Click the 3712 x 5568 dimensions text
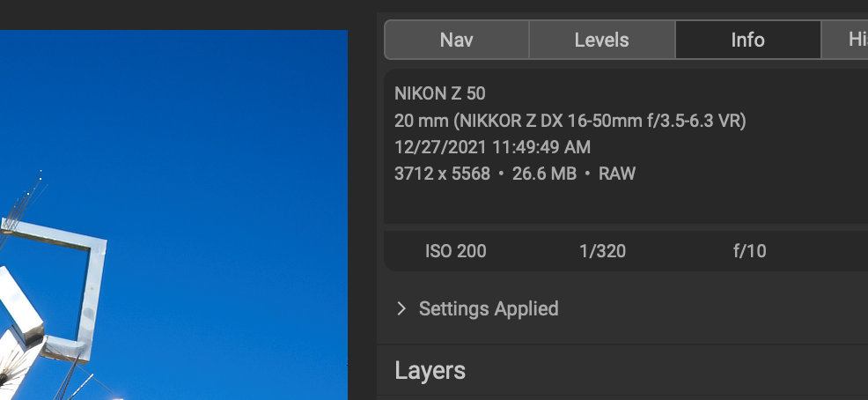The height and width of the screenshot is (400, 868). [x=442, y=174]
